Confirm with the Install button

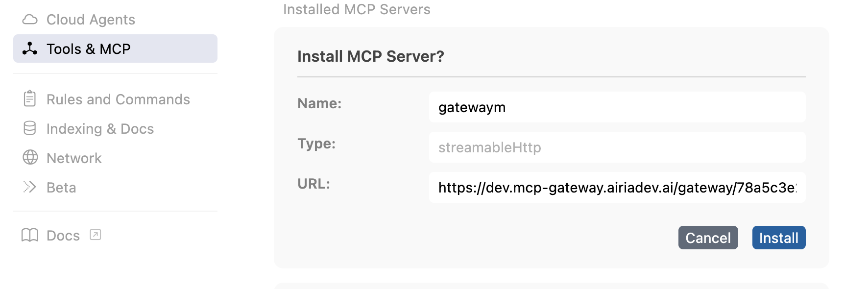[779, 238]
